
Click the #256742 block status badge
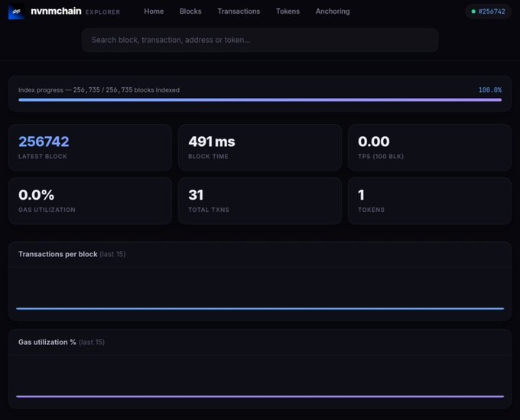tap(488, 11)
